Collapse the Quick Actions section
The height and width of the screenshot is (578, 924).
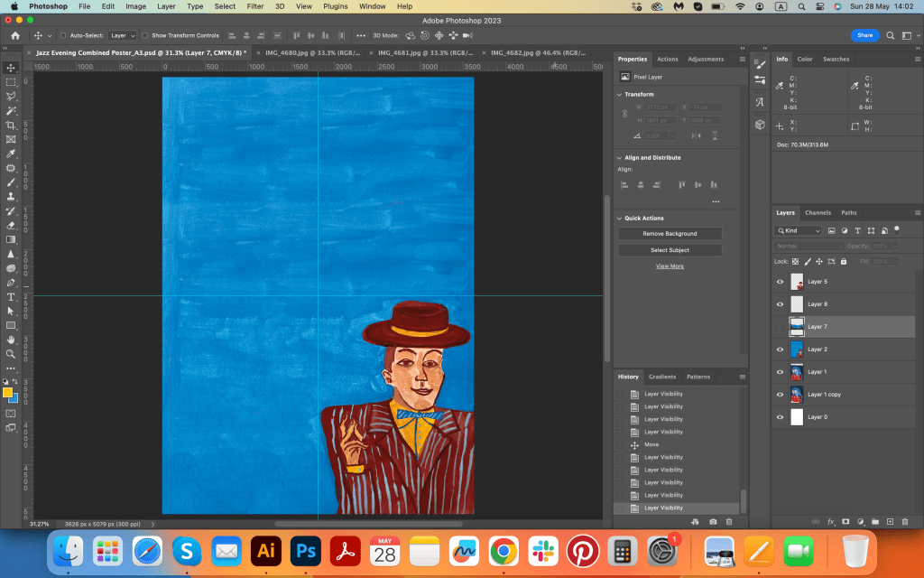coord(619,219)
